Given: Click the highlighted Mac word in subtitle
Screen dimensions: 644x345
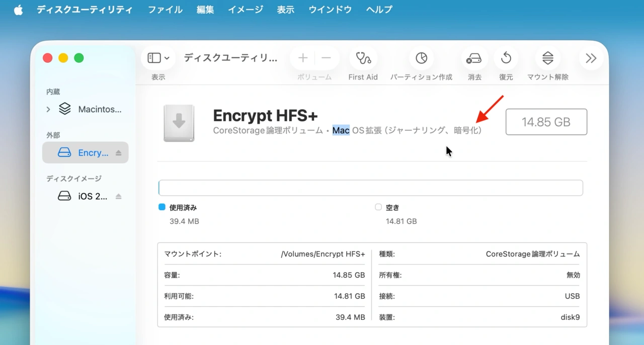Looking at the screenshot, I should (341, 131).
